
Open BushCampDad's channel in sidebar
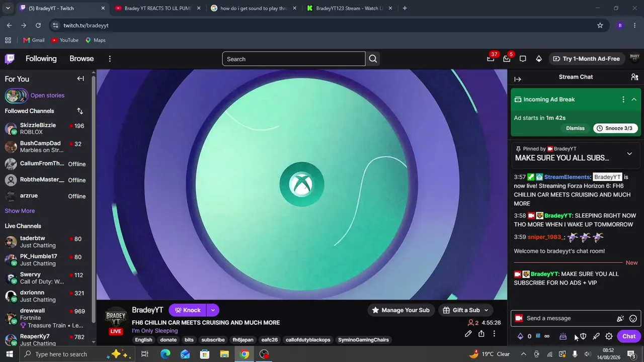45,146
